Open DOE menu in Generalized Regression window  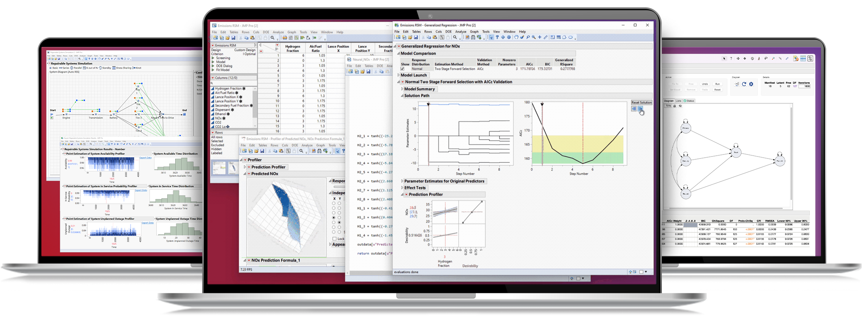(448, 32)
